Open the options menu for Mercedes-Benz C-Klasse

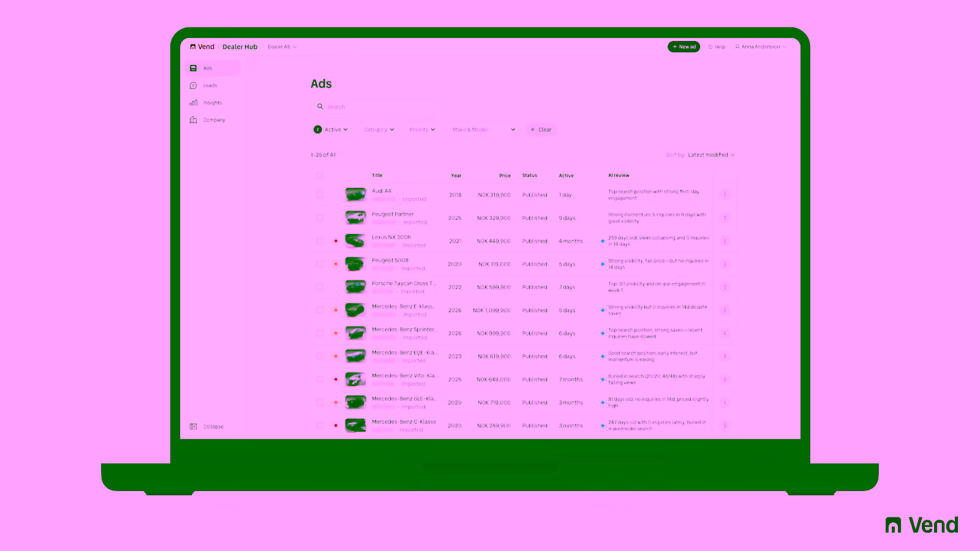(x=725, y=425)
